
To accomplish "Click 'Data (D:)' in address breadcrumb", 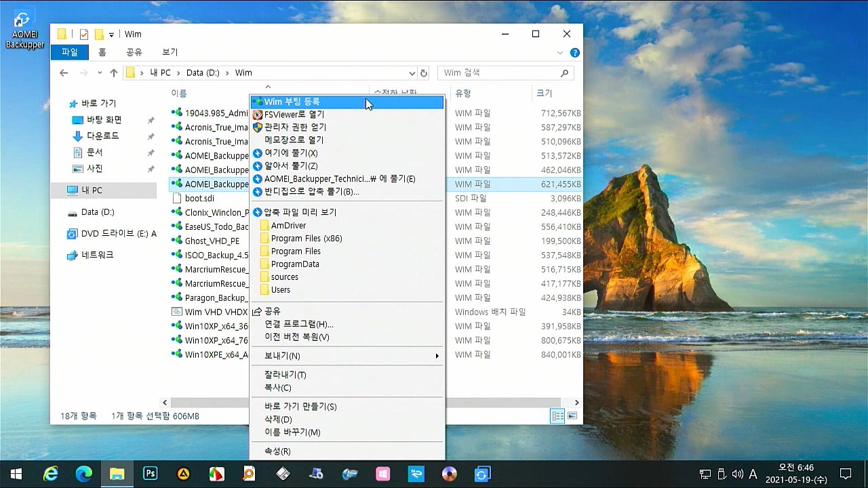I will [x=203, y=73].
